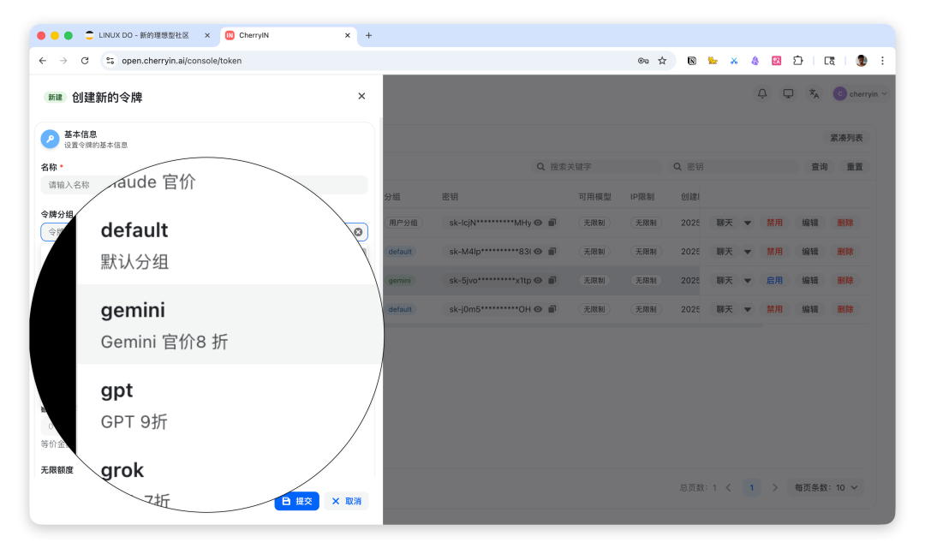Image resolution: width=925 pixels, height=560 pixels.
Task: Open 聊天 for the sk-M4lp row
Action: [725, 252]
